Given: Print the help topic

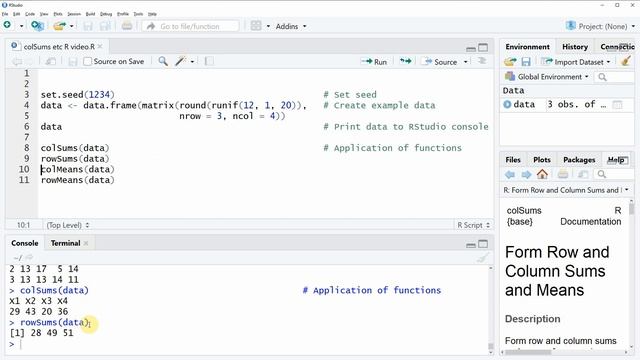Looking at the screenshot, I should click(x=563, y=175).
